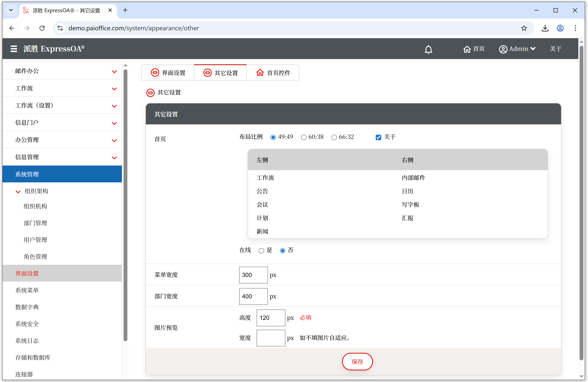588x382 pixels.
Task: Select the 60:38 layout ratio
Action: [x=303, y=137]
